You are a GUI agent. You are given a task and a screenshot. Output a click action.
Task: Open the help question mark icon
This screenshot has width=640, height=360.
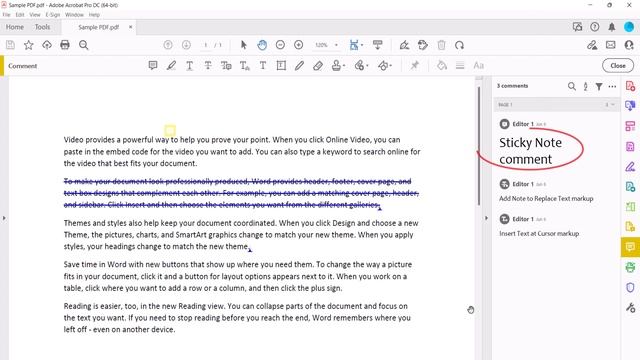[x=595, y=27]
